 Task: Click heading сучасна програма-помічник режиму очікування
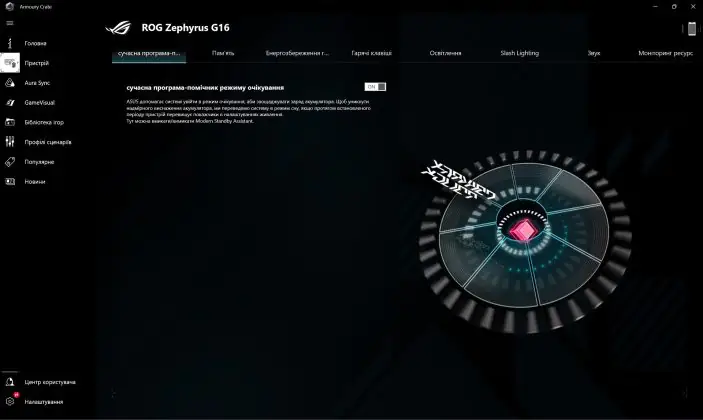(x=205, y=88)
